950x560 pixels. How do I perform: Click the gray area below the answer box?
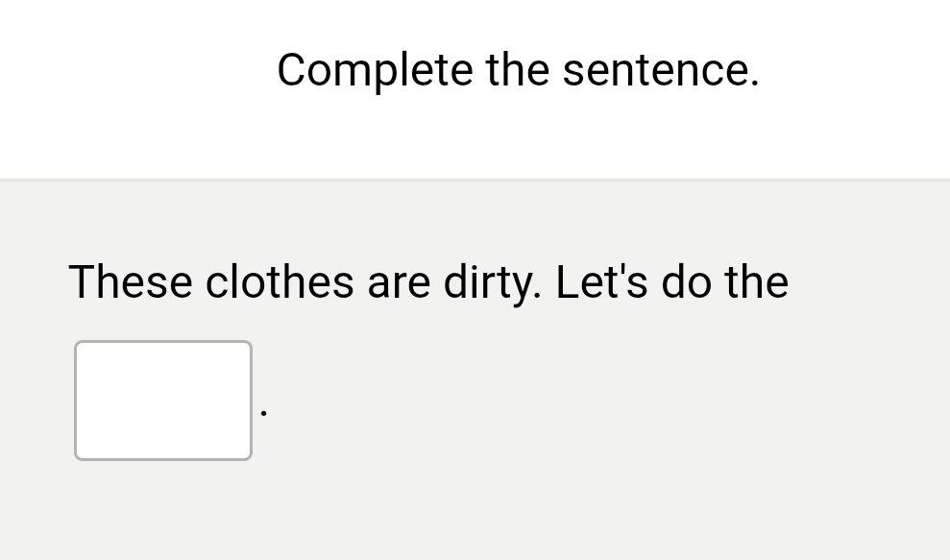click(x=163, y=509)
